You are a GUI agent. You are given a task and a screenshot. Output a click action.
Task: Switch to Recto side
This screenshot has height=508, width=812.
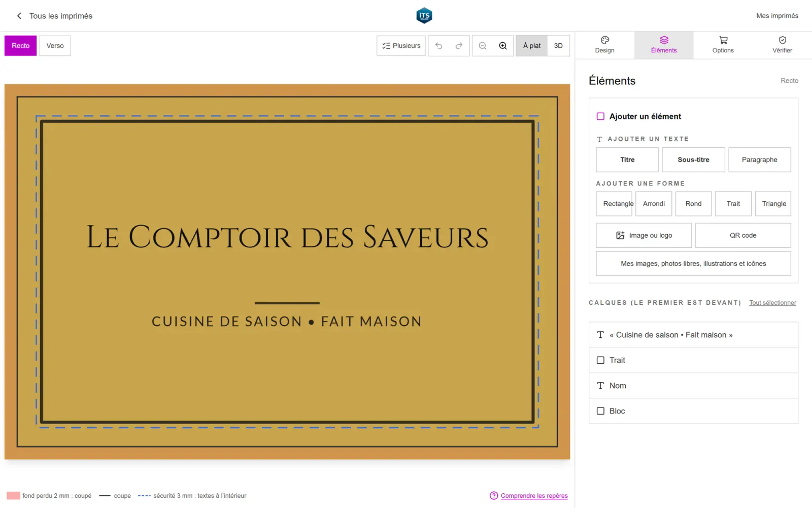21,46
